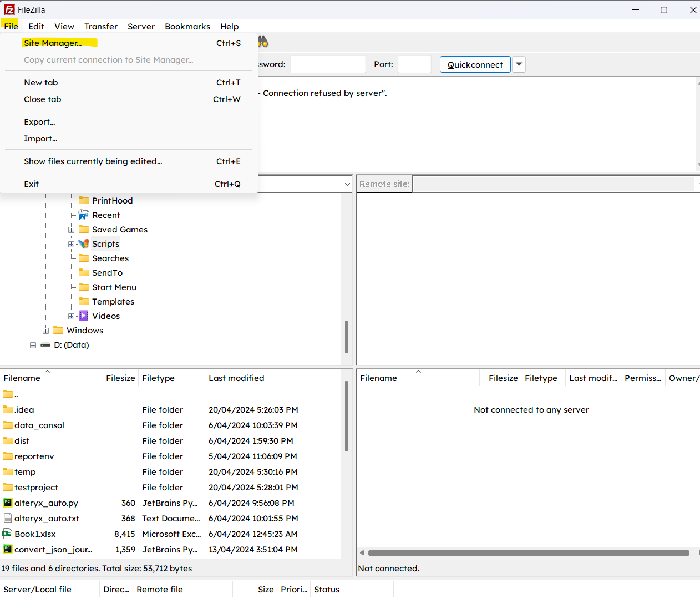Select the Recent folder icon
This screenshot has width=700, height=614.
(x=84, y=215)
